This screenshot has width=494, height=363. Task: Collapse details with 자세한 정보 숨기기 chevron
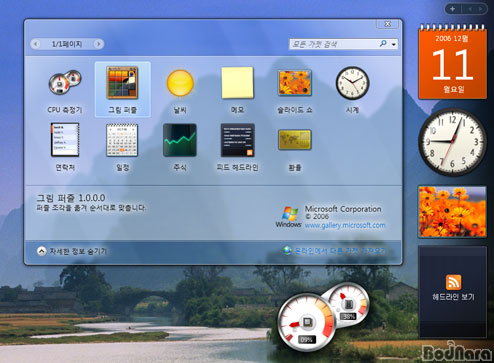[41, 251]
